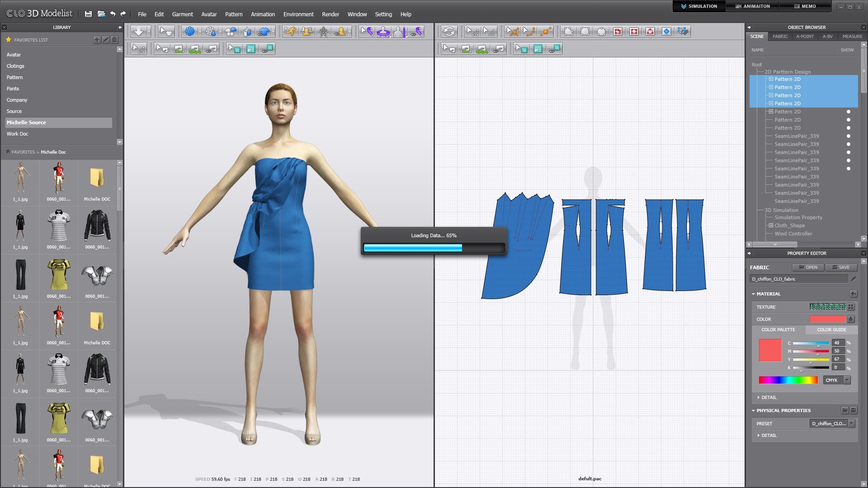This screenshot has width=868, height=488.
Task: Open the Garment menu
Action: tap(182, 14)
